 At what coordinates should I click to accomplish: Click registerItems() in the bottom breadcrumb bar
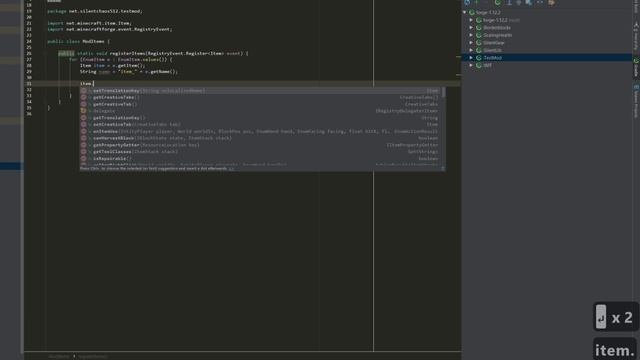coord(93,356)
